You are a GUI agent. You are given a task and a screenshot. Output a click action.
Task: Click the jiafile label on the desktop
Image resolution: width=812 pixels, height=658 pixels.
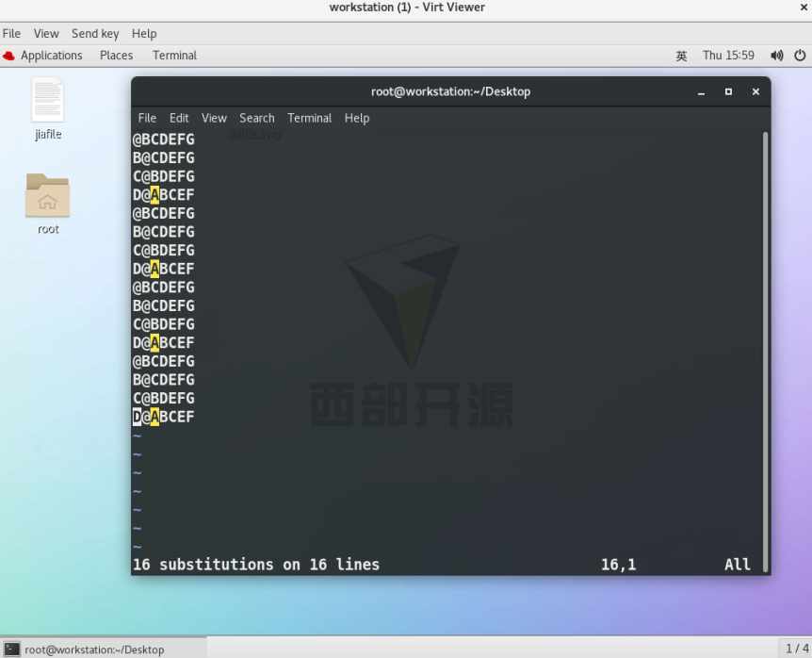[x=48, y=135]
